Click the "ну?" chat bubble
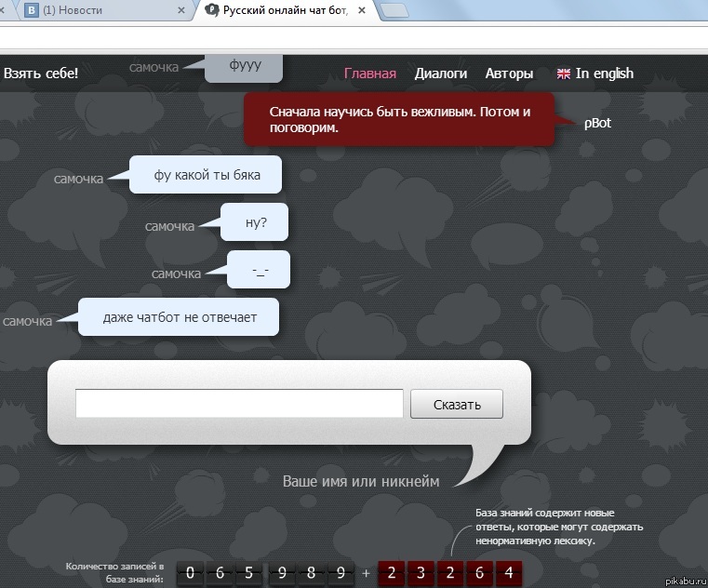This screenshot has width=708, height=588. coord(256,223)
